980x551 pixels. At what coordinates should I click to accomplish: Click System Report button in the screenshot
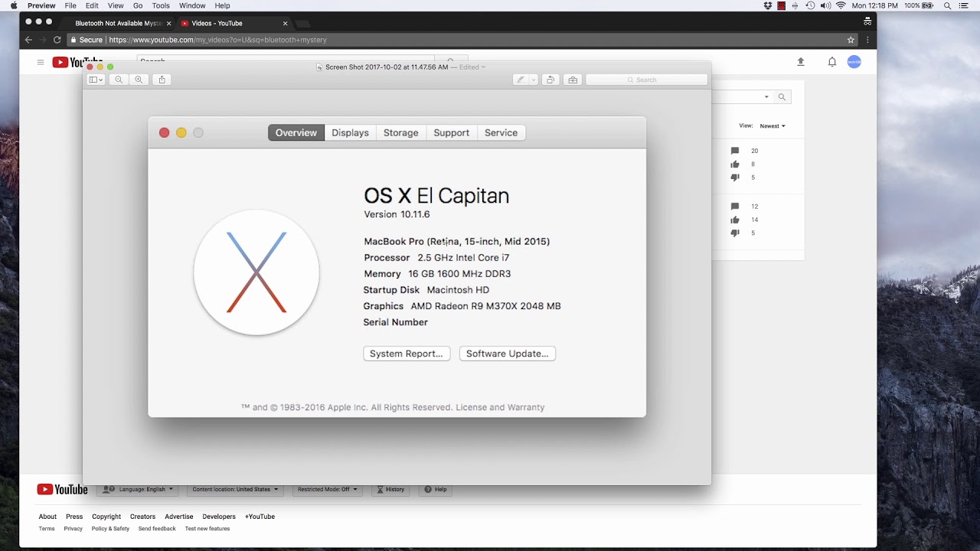click(407, 354)
